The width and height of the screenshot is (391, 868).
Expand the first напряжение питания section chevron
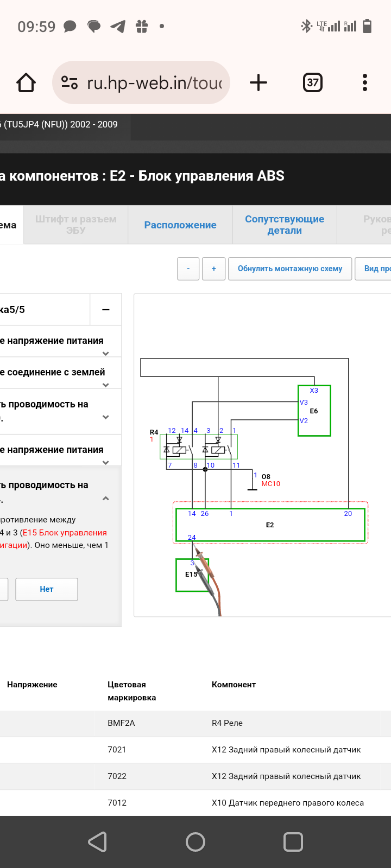coord(106,353)
